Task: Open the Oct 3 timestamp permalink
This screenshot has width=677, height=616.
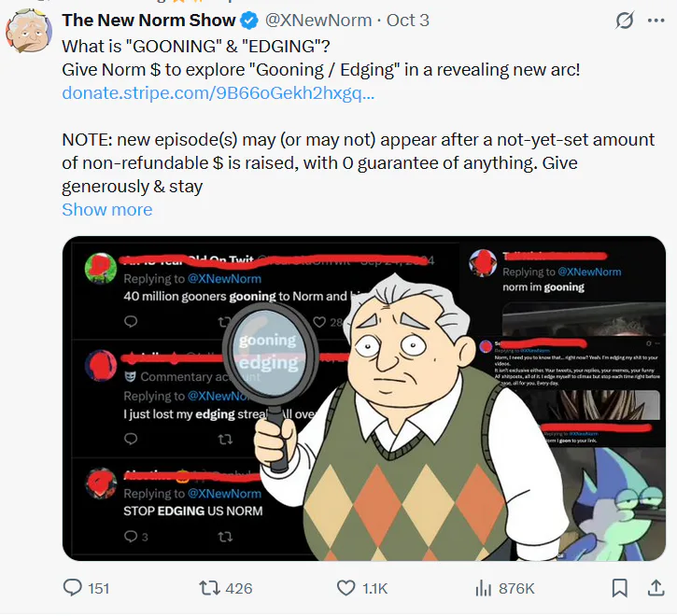Action: (x=406, y=20)
